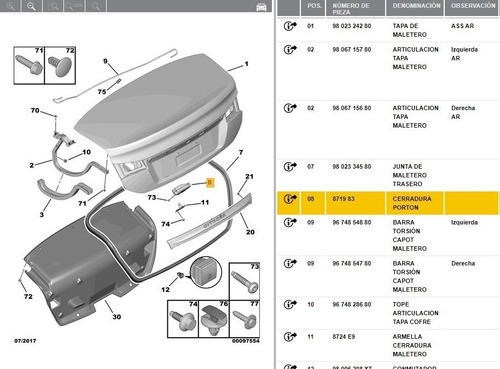
Task: Select callout 10 in the diagram
Action: pyautogui.click(x=86, y=152)
